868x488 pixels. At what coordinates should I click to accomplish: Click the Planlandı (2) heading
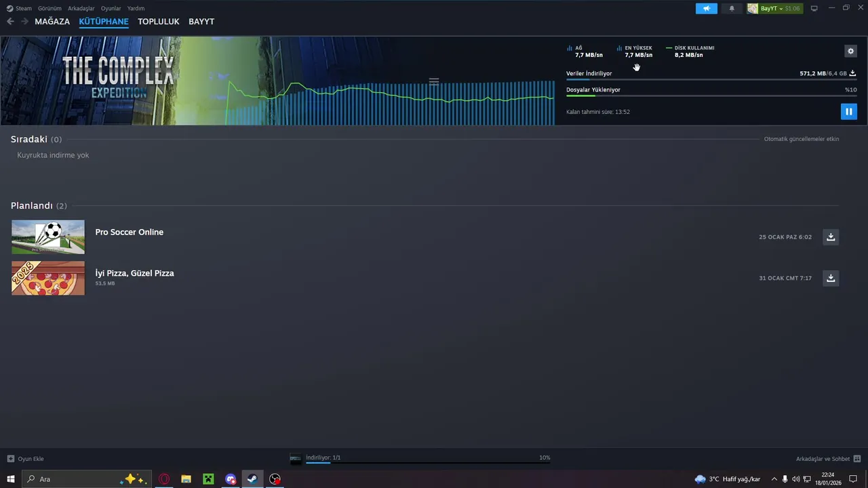tap(39, 205)
